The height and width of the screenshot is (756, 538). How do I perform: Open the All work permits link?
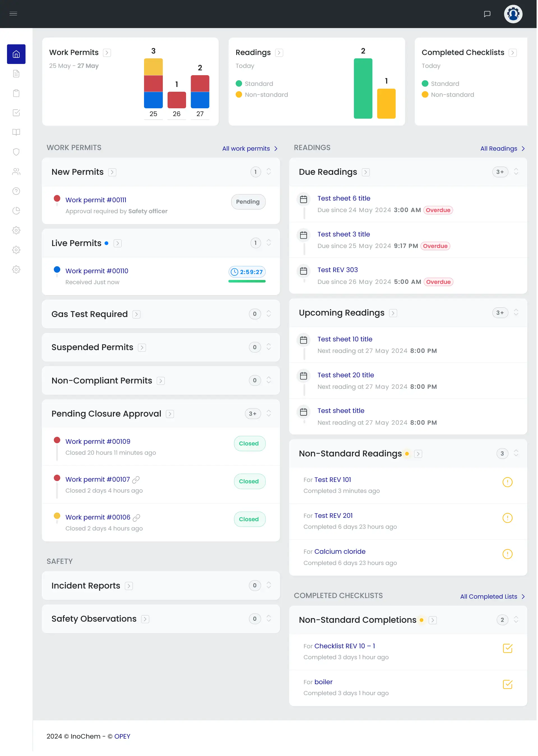tap(247, 149)
